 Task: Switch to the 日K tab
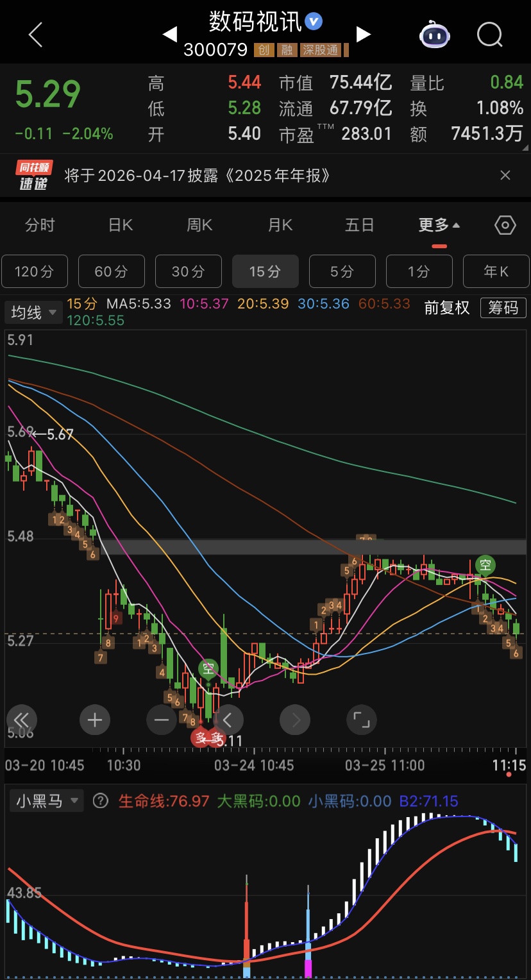coord(120,225)
